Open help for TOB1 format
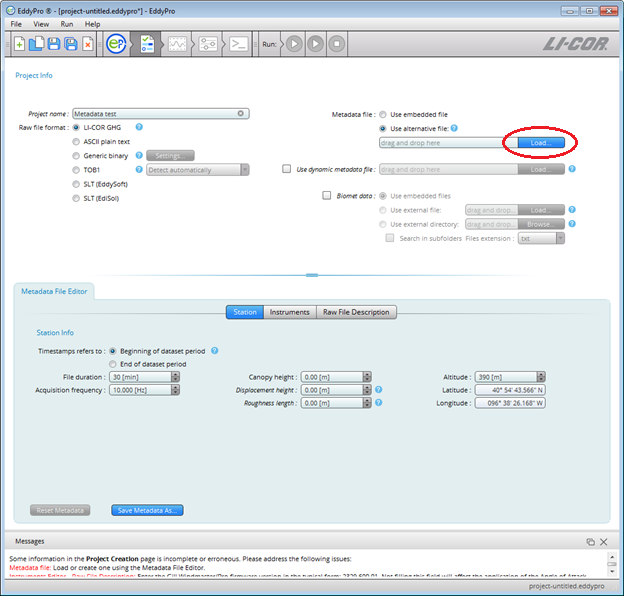The image size is (625, 598). coord(139,169)
